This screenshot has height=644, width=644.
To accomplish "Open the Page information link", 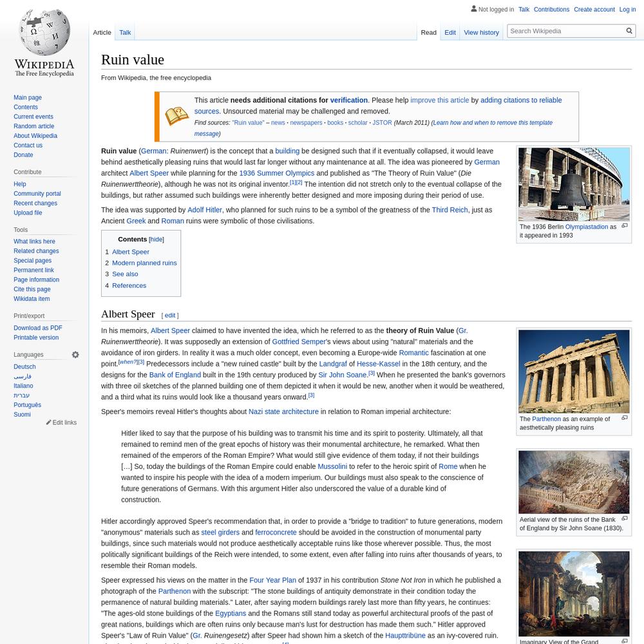I will pos(36,279).
